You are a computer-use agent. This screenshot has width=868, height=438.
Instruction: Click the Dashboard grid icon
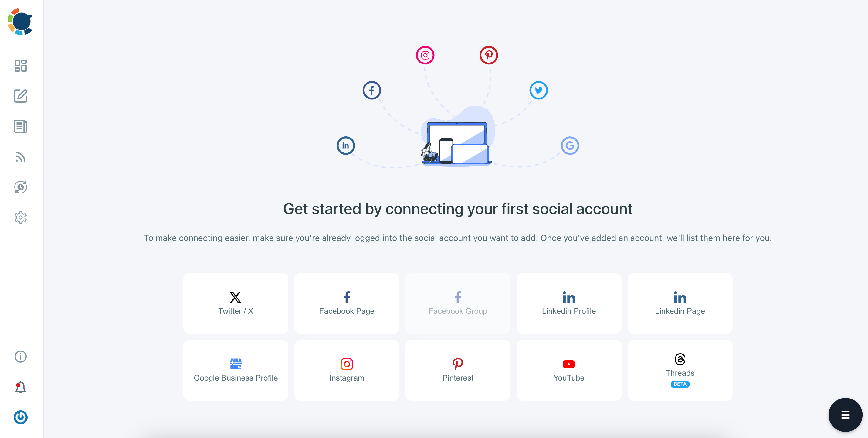pos(21,66)
